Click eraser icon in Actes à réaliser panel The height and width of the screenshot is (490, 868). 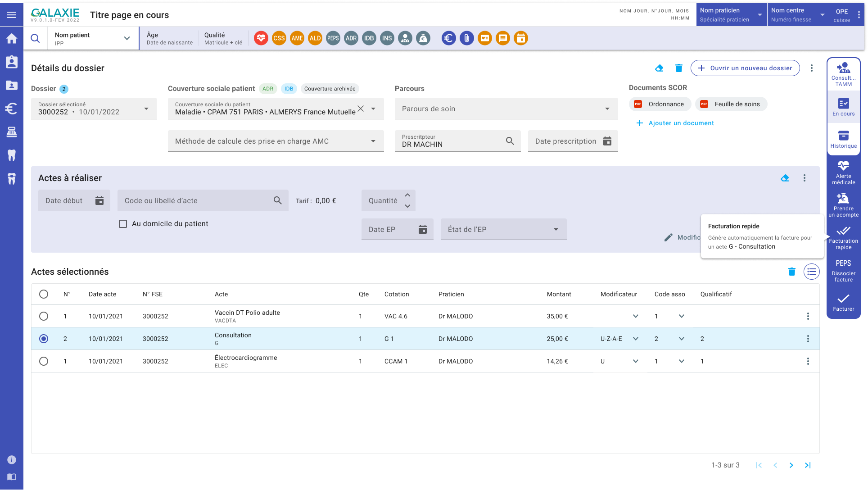point(785,178)
